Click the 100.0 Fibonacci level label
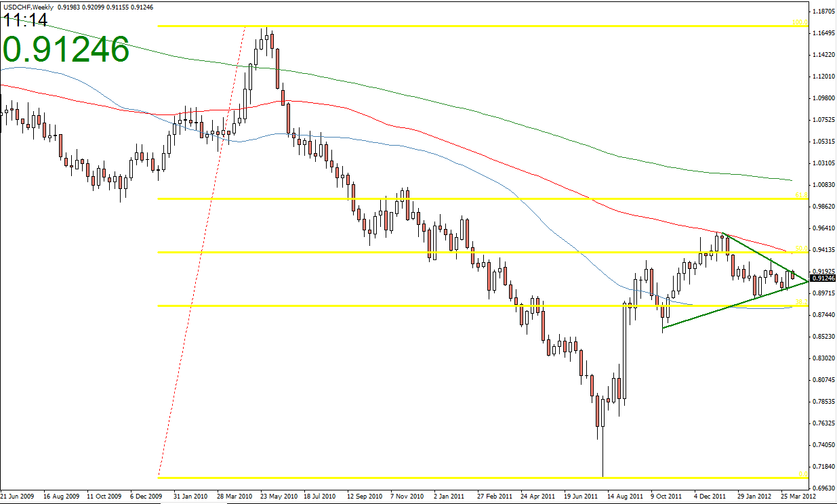 (x=798, y=22)
